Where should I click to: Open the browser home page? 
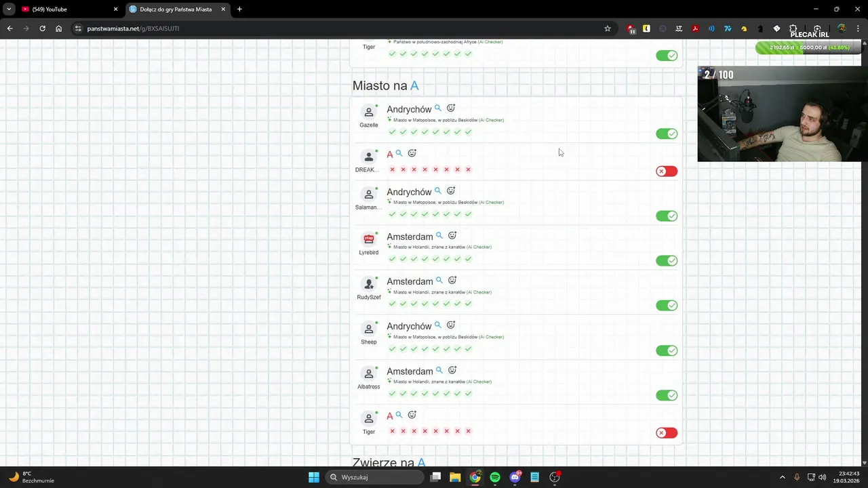coord(58,28)
